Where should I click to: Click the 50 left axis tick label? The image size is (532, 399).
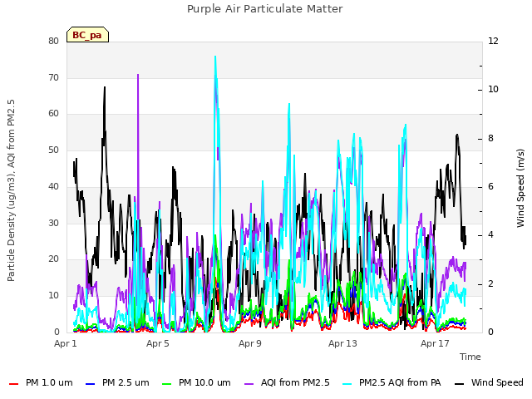click(x=53, y=150)
